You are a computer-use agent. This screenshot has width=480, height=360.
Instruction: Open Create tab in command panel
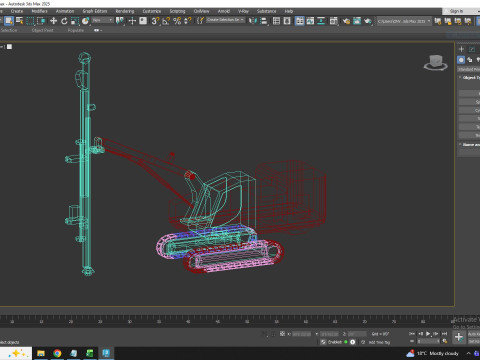coord(461,49)
